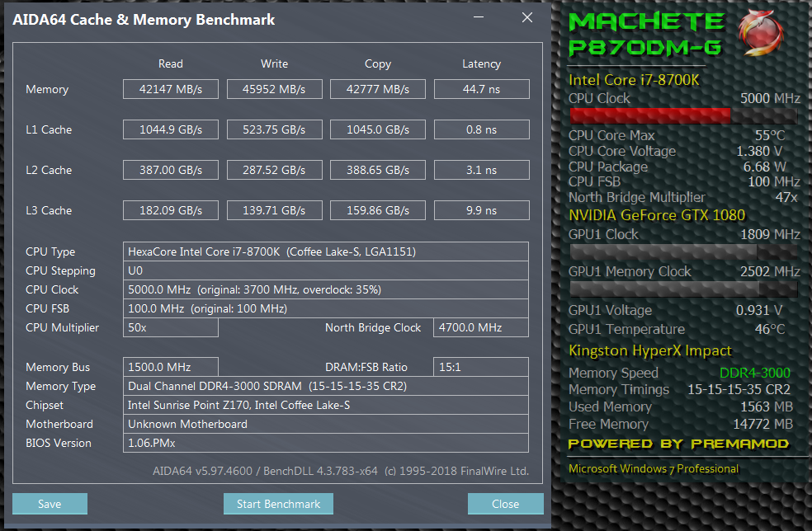Click the Memory Copy value 42777 MB/s
The width and height of the screenshot is (812, 531).
point(378,89)
